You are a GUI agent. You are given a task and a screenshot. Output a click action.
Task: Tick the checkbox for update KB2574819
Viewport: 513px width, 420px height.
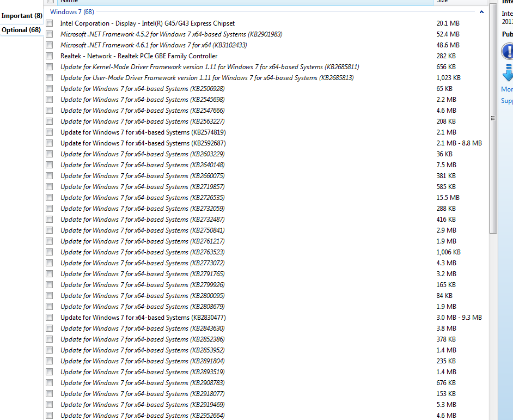(50, 132)
